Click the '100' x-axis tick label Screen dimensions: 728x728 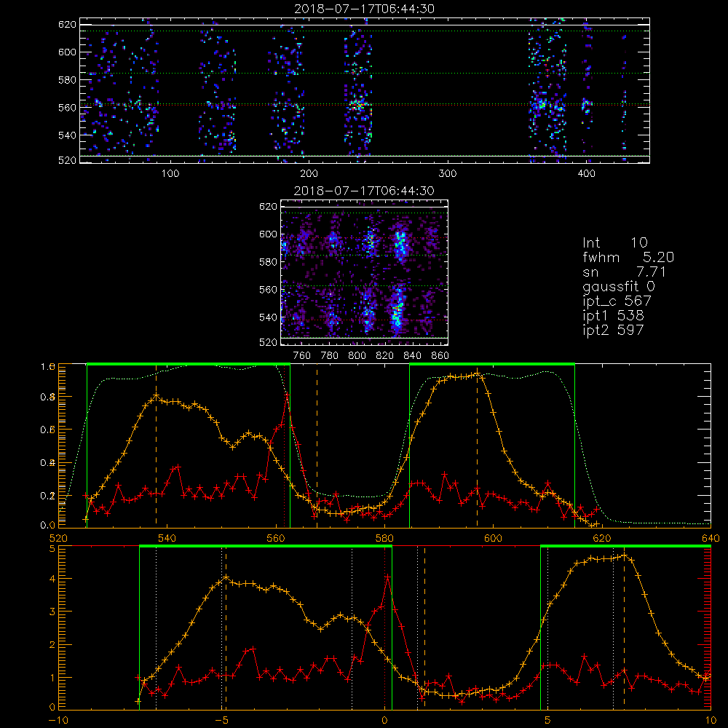[170, 174]
